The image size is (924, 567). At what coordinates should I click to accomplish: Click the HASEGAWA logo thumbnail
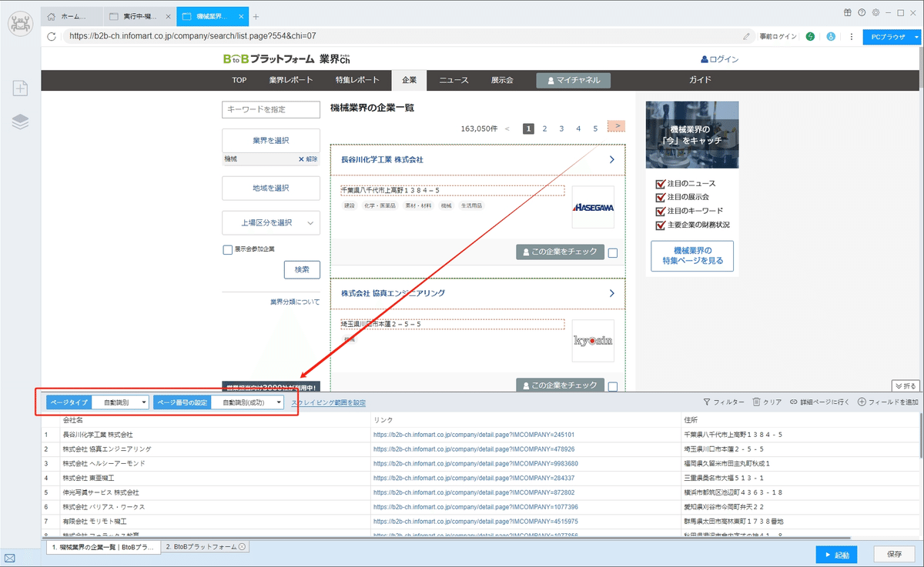[x=593, y=207]
